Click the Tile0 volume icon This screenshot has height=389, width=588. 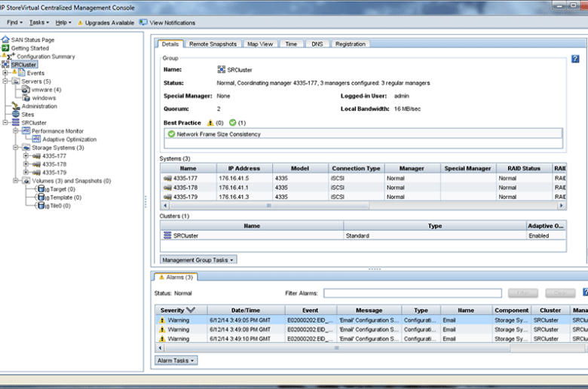point(41,206)
